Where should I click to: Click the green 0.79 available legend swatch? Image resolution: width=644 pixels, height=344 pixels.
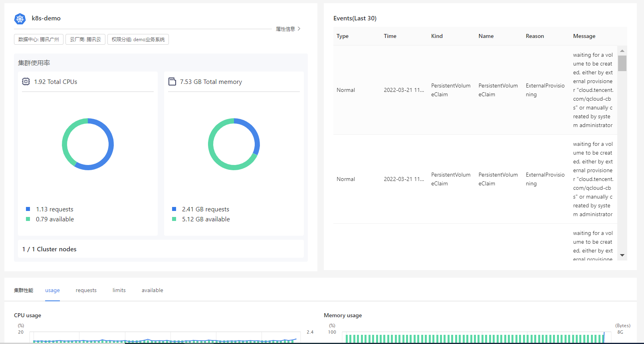click(x=28, y=219)
